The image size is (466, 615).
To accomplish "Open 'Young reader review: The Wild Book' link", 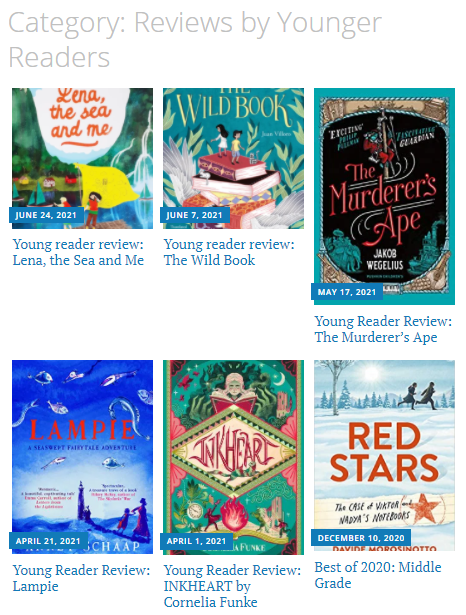I will 229,252.
